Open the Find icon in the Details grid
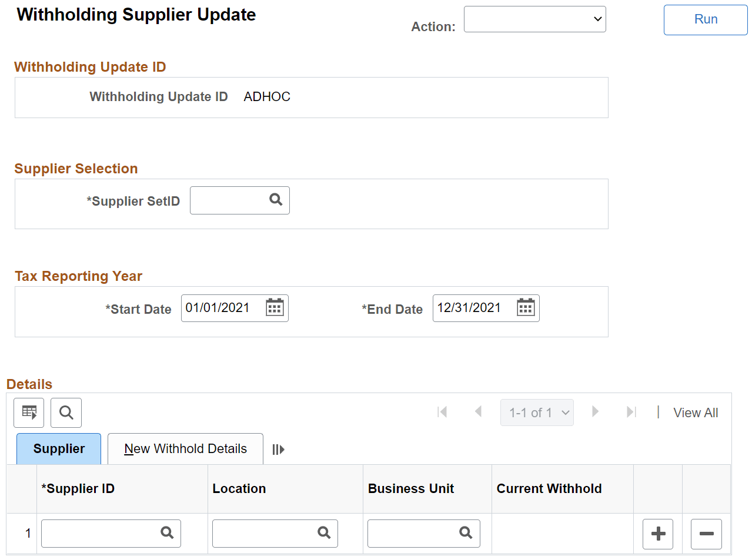The height and width of the screenshot is (560, 752). click(x=66, y=413)
